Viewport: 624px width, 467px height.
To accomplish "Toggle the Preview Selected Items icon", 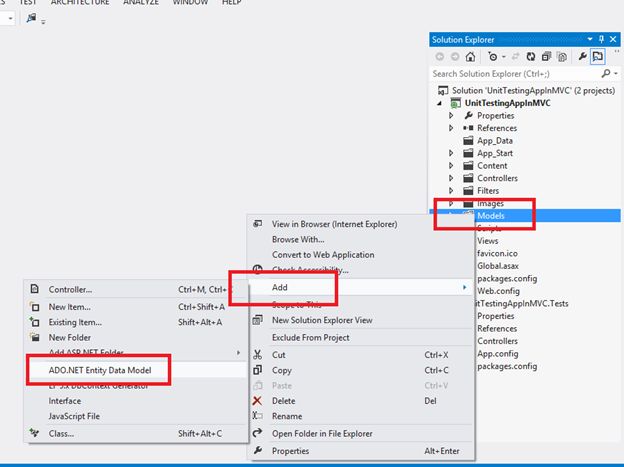I will pyautogui.click(x=597, y=57).
